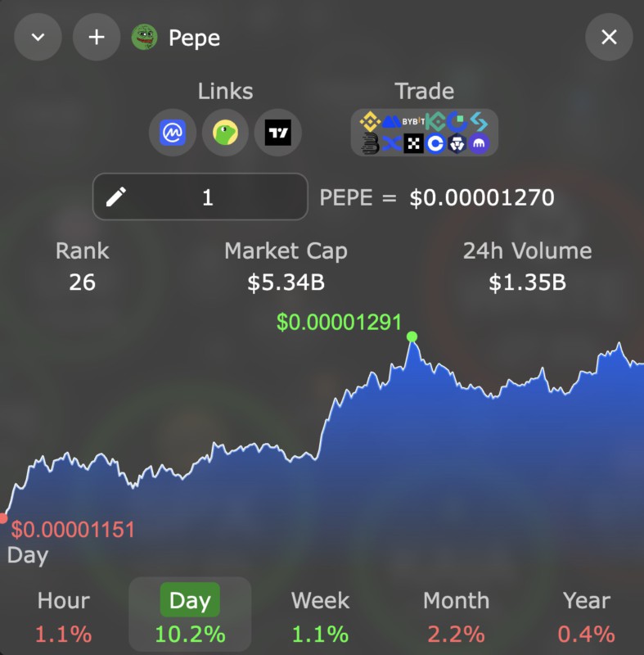Click the $1.35B 24h volume value
This screenshot has width=644, height=655.
[528, 282]
